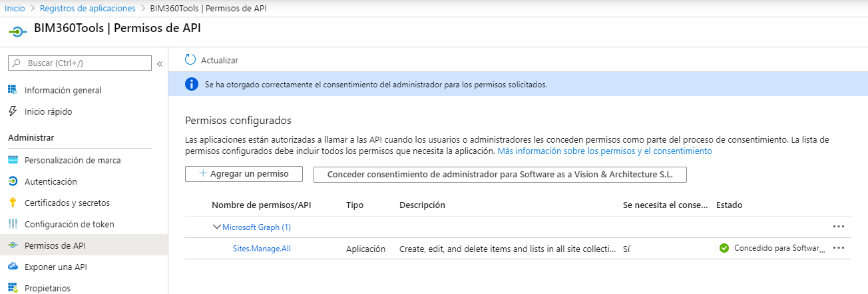Click Nombre de permisos/API column header
868x294 pixels.
pos(261,205)
